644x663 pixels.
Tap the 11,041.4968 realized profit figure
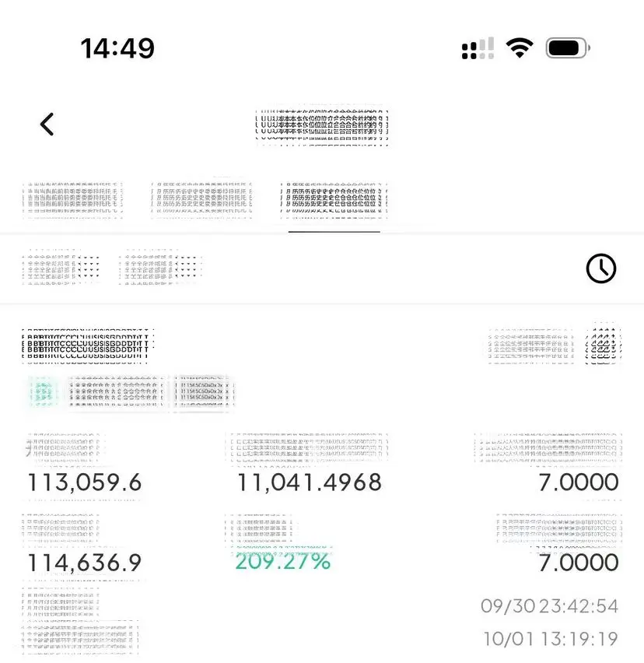[310, 482]
